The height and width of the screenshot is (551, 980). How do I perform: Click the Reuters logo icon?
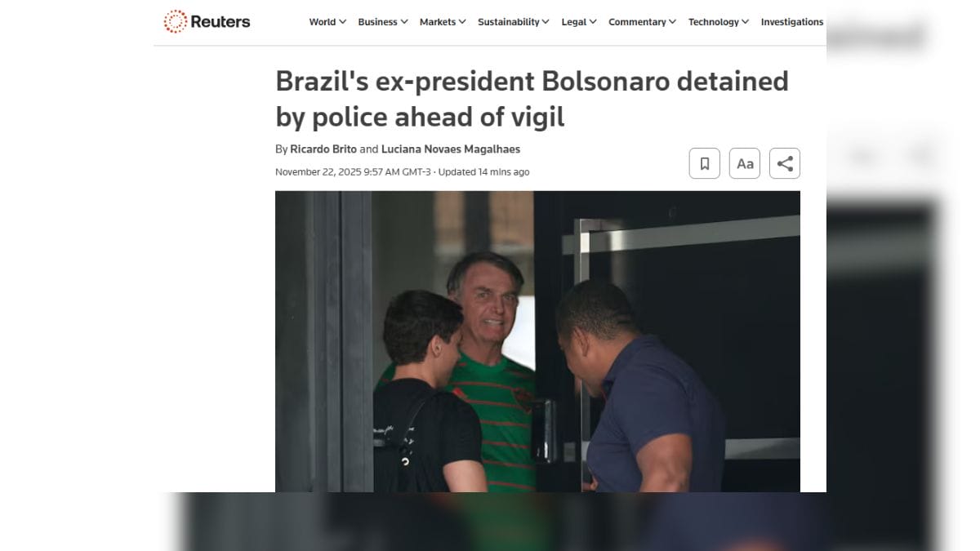click(176, 21)
